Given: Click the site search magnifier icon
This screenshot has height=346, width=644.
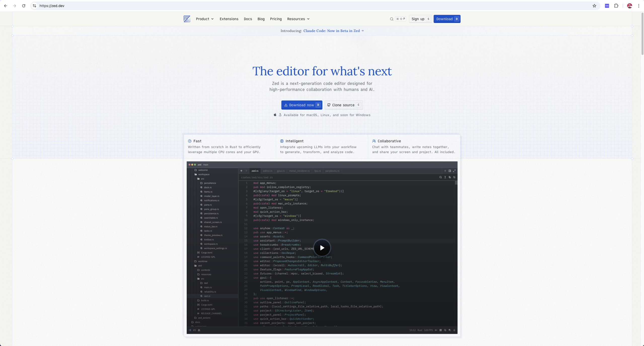Looking at the screenshot, I should coord(392,19).
